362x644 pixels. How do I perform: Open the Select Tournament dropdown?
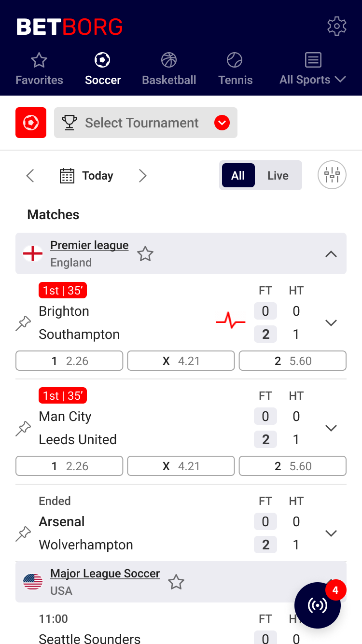[146, 123]
